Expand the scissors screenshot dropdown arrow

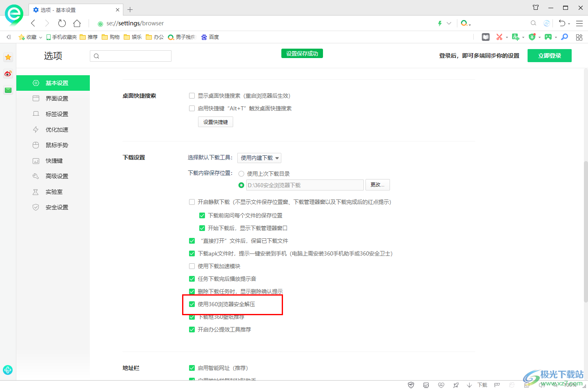[507, 37]
